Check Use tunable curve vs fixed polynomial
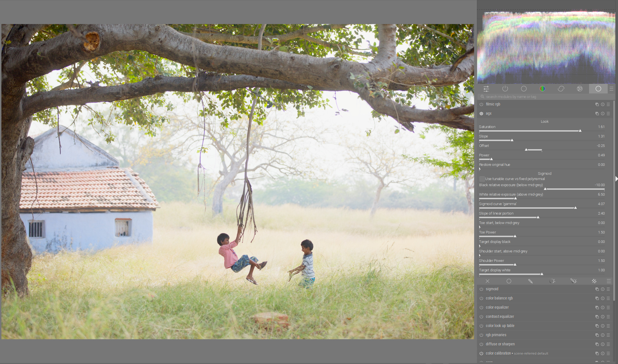The width and height of the screenshot is (618, 364). [482, 179]
